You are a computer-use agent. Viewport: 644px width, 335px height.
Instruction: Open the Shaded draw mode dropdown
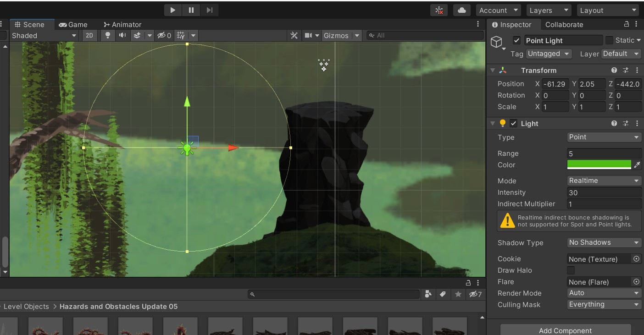coord(44,36)
